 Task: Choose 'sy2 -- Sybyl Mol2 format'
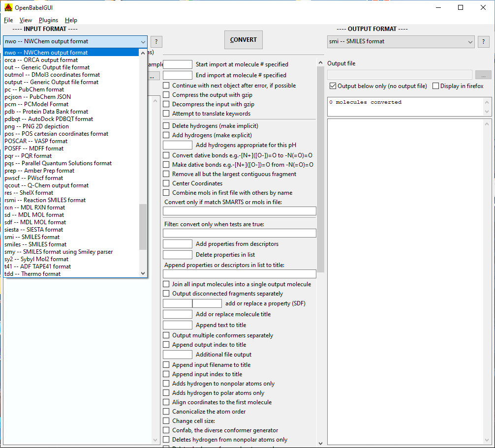pos(71,259)
